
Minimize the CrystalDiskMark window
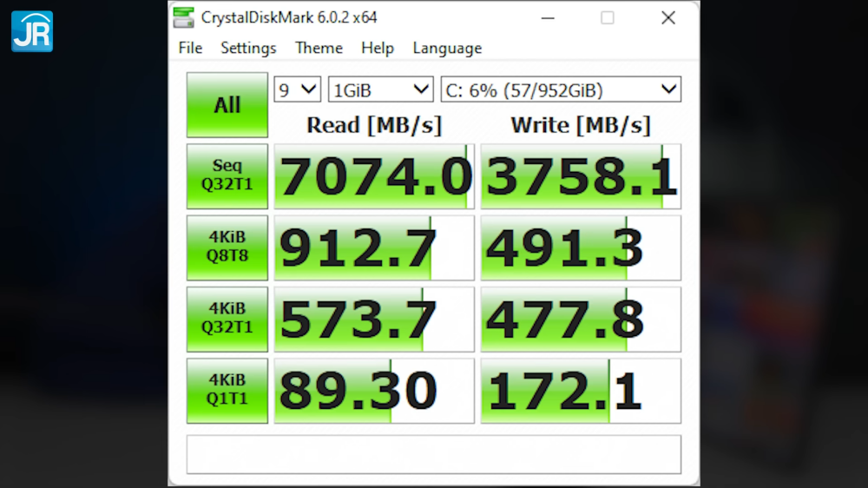point(548,17)
